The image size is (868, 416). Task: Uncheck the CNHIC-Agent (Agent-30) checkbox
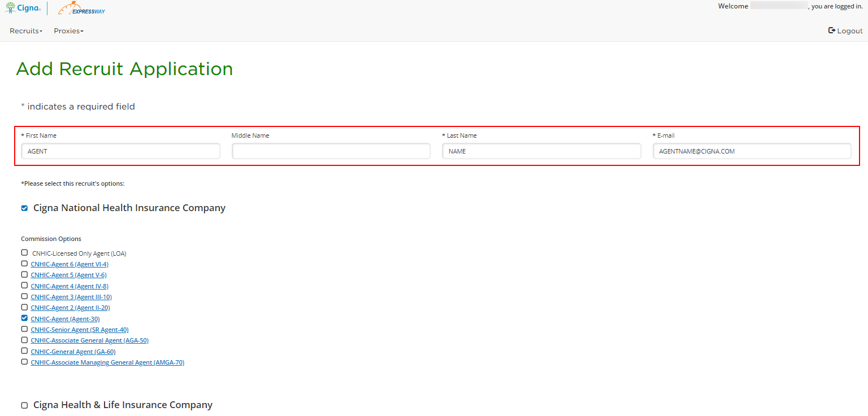[24, 318]
